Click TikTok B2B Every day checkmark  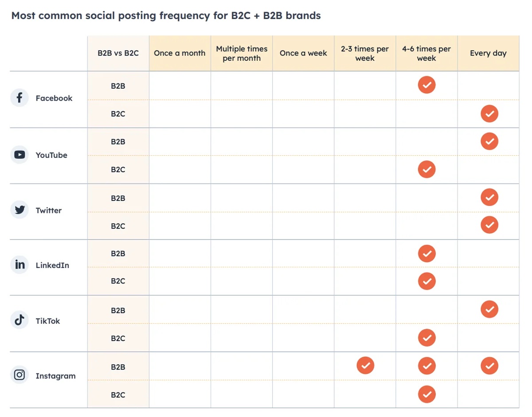(x=489, y=309)
